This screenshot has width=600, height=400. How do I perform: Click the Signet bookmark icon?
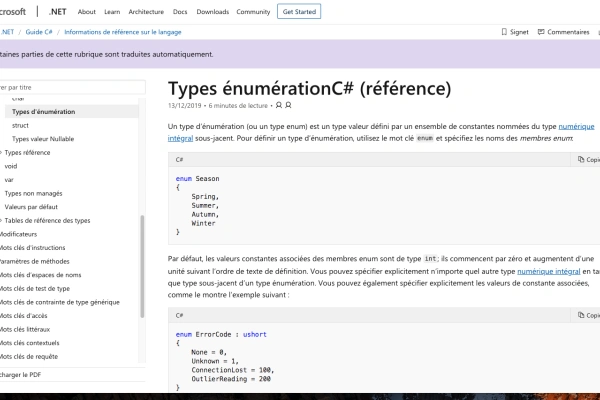501,32
